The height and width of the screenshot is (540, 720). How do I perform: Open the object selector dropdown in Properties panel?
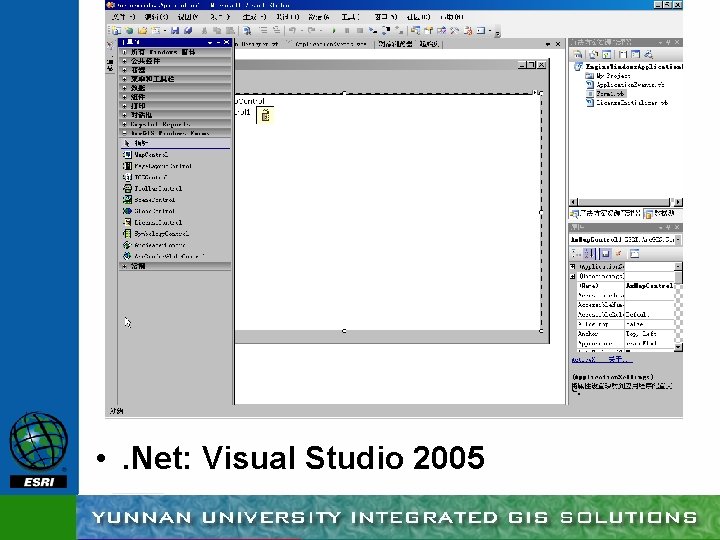point(678,240)
